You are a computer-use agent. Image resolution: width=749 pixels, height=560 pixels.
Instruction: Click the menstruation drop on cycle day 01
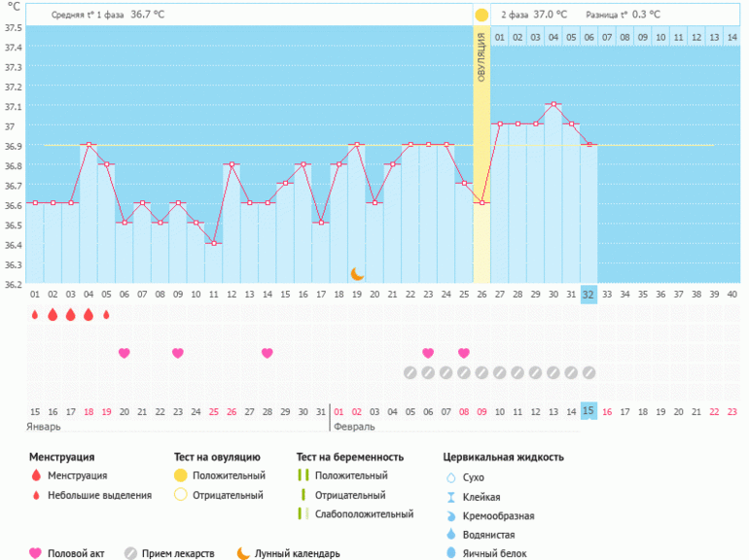(35, 315)
